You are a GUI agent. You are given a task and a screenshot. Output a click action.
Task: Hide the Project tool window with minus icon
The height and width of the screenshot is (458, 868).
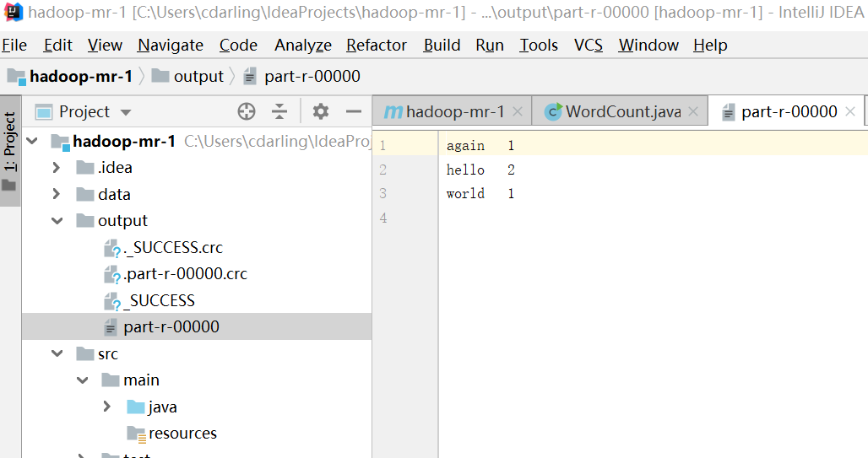click(x=353, y=111)
